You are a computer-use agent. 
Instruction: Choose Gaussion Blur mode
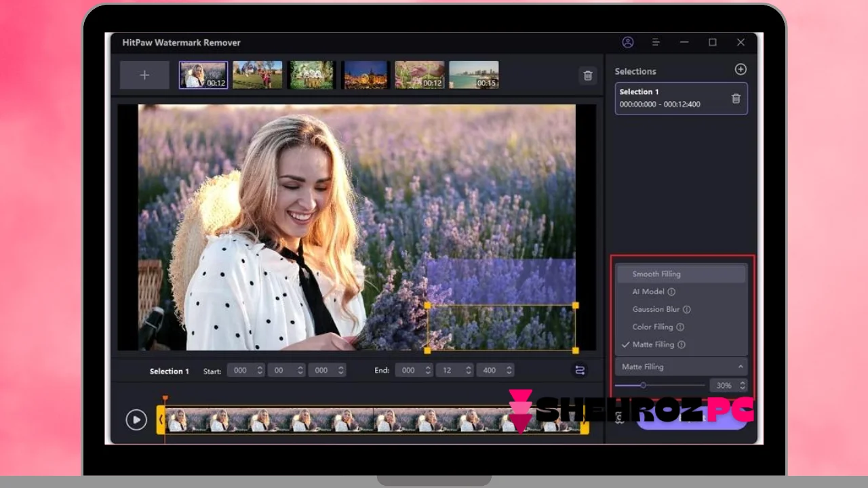point(681,309)
